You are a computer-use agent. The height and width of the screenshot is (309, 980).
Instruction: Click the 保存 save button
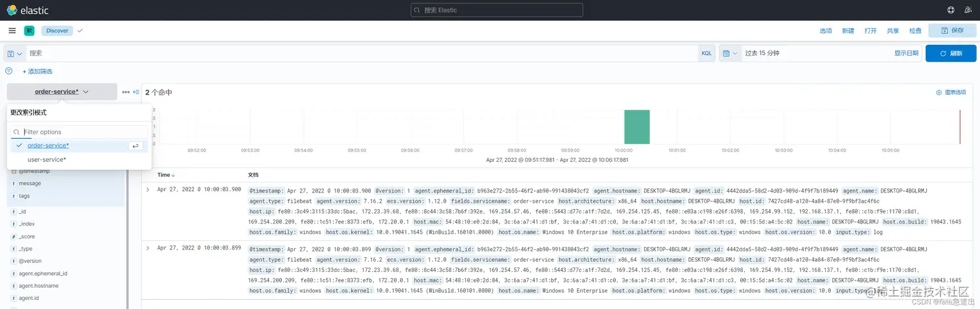(952, 30)
